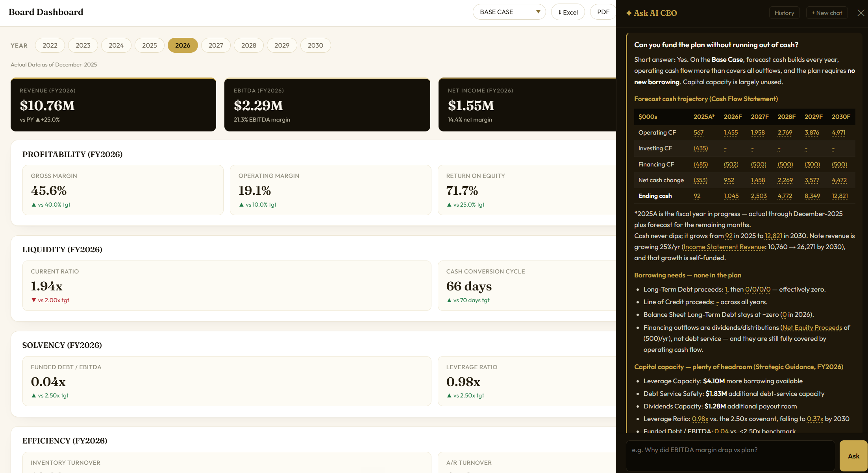Open the Net Equity Proceeds link
This screenshot has width=868, height=473.
coord(812,327)
